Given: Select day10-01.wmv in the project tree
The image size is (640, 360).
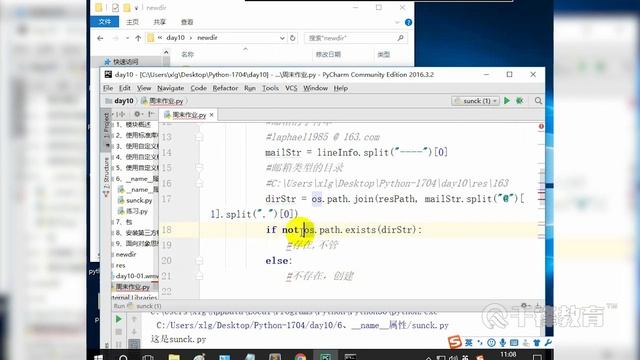Looking at the screenshot, I should click(136, 276).
